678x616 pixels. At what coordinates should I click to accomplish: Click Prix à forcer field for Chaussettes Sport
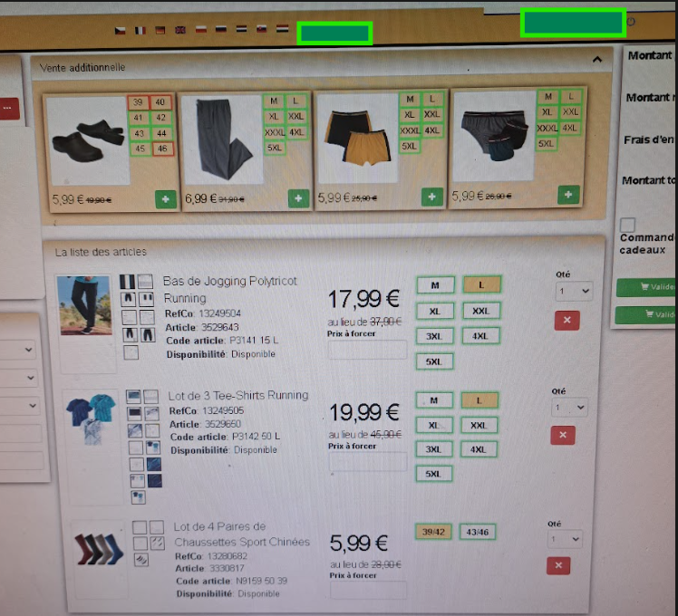click(x=368, y=590)
